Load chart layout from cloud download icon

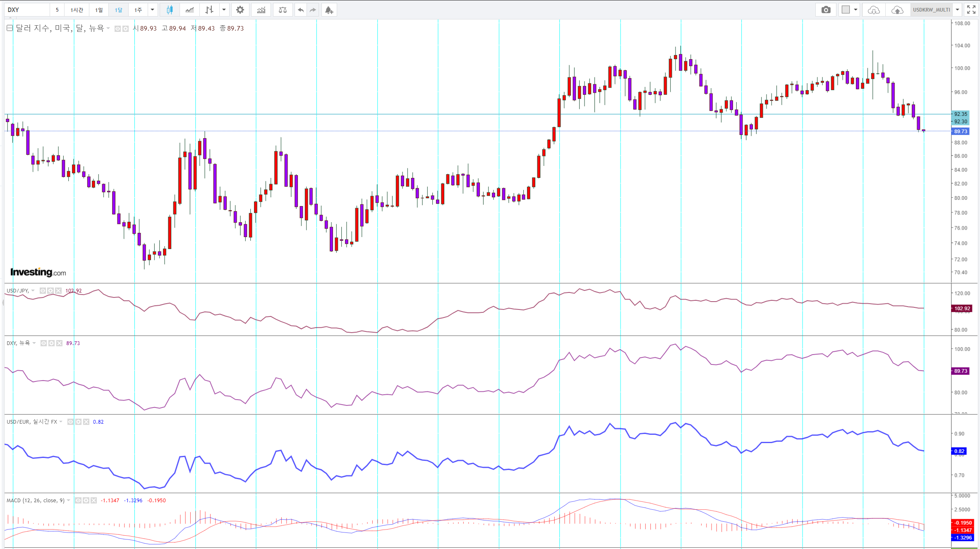pos(873,10)
